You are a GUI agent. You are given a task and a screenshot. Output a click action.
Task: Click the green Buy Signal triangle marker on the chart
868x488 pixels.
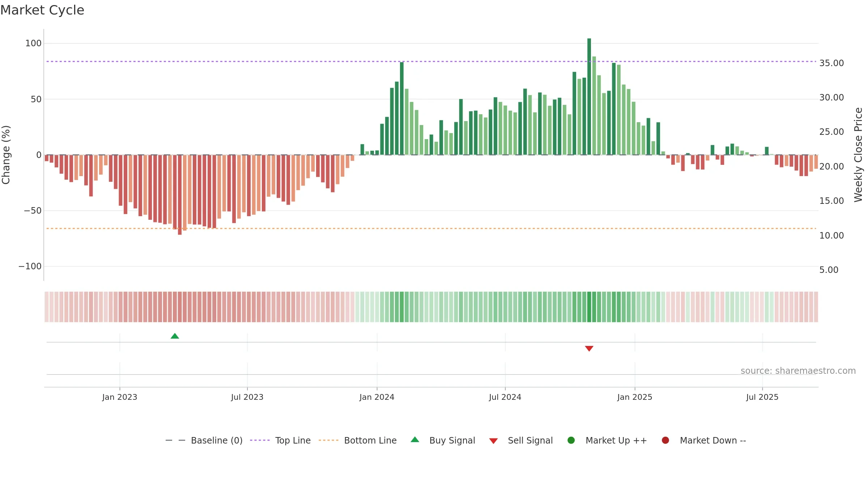click(175, 336)
